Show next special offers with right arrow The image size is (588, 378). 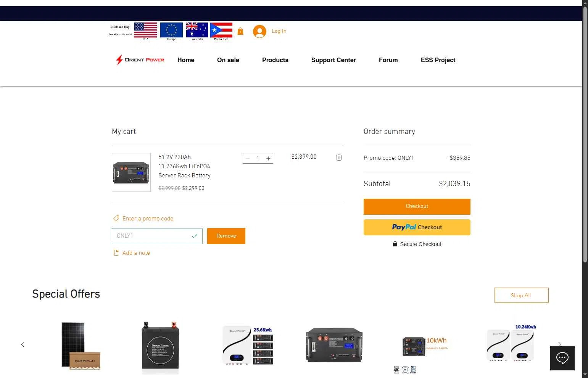pyautogui.click(x=559, y=344)
